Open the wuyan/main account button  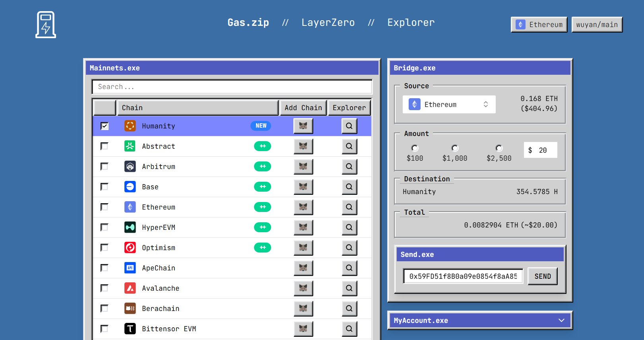[x=597, y=25]
